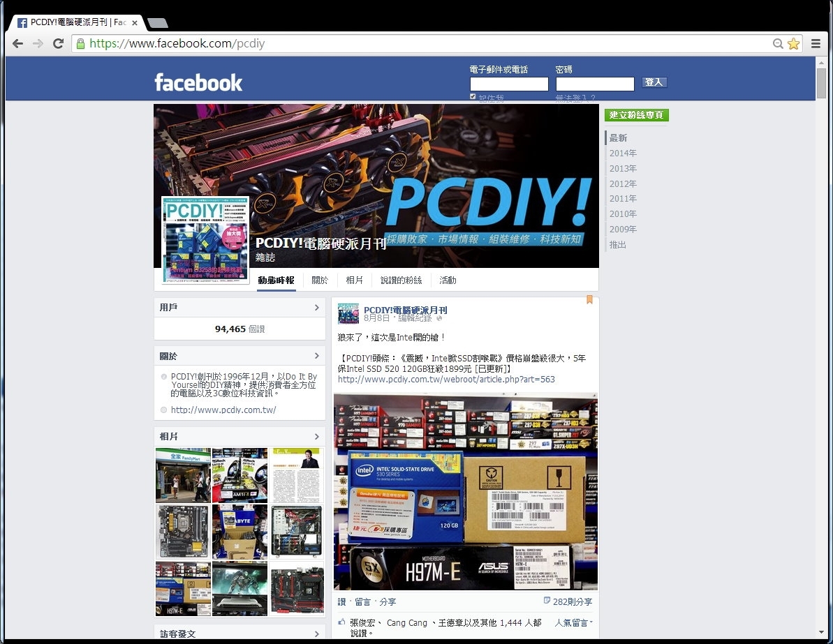Screen dimensions: 833x644
Task: Open the 人氣留言 comment sort dropdown
Action: click(574, 623)
